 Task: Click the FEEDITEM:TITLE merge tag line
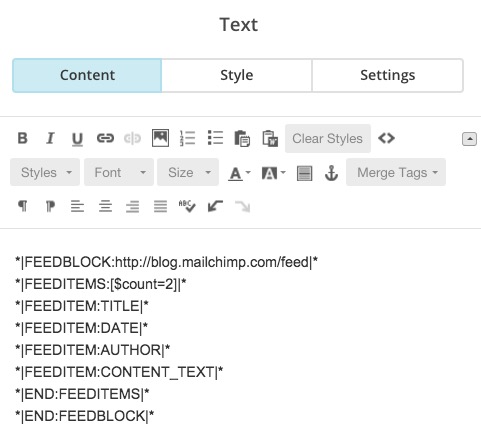coord(82,306)
